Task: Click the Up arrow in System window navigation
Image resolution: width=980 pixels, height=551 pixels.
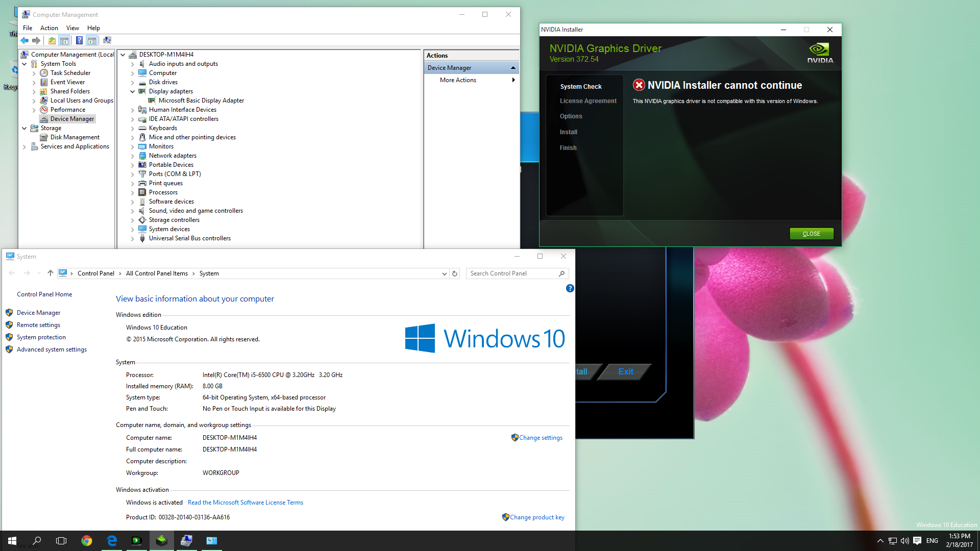Action: pyautogui.click(x=51, y=273)
